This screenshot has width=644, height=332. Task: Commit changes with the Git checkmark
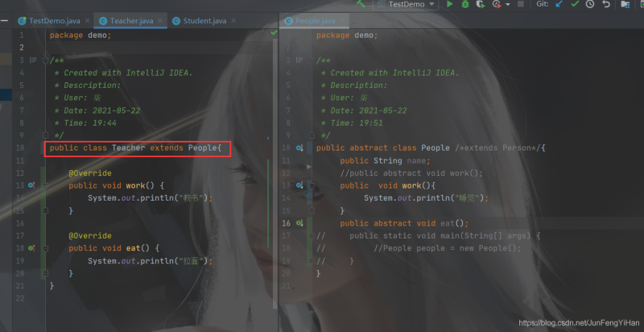(x=575, y=5)
